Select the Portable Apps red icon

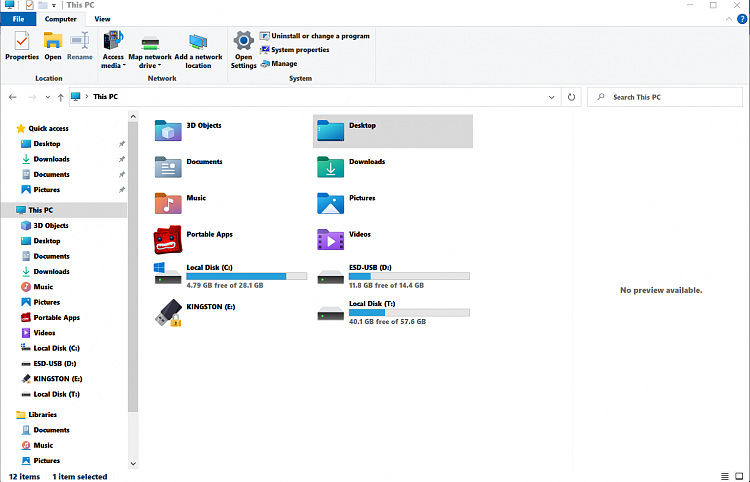[x=168, y=240]
